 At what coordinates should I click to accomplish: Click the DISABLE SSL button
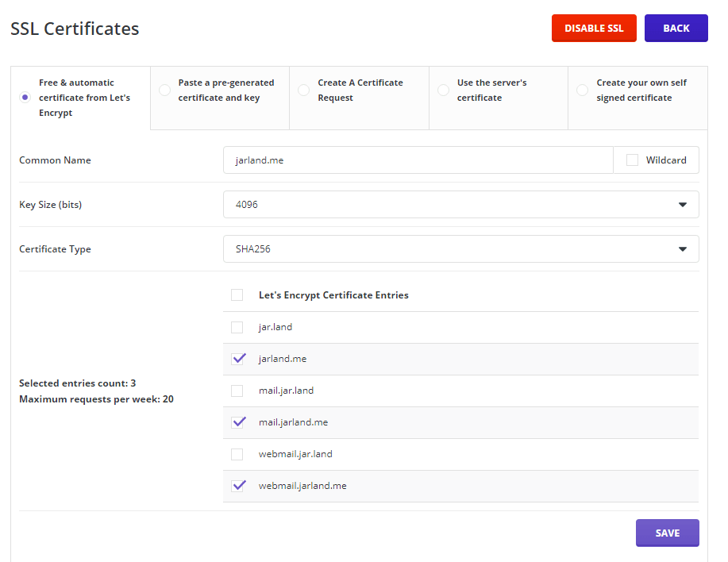coord(594,28)
